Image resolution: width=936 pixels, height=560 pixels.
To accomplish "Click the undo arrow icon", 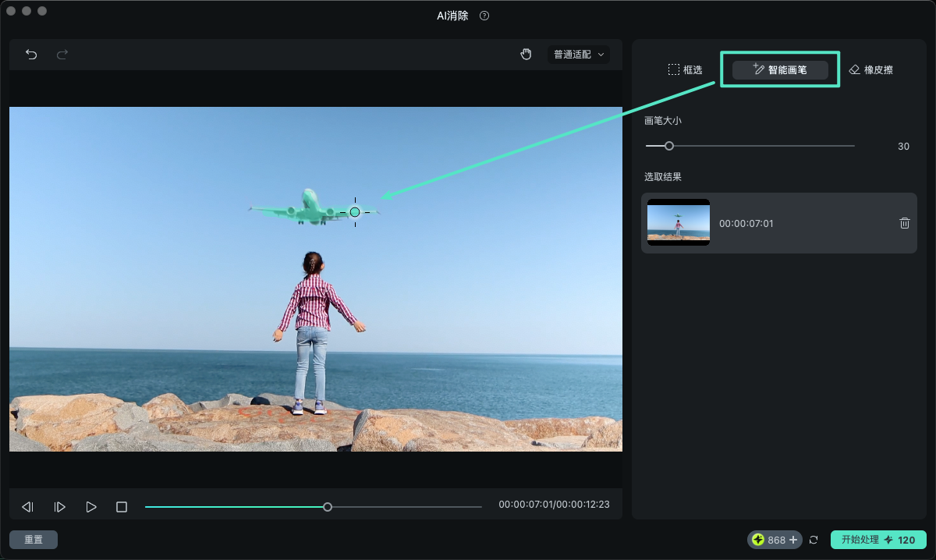I will point(31,55).
